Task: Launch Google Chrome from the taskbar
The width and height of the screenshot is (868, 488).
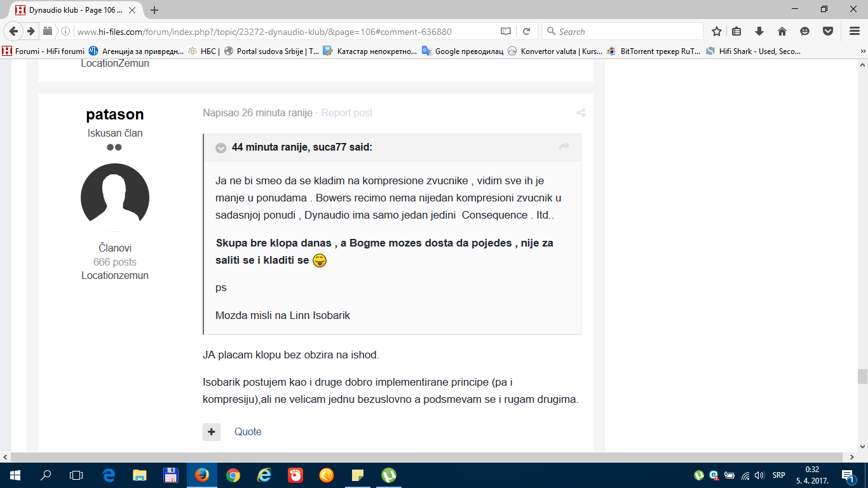Action: coord(233,475)
